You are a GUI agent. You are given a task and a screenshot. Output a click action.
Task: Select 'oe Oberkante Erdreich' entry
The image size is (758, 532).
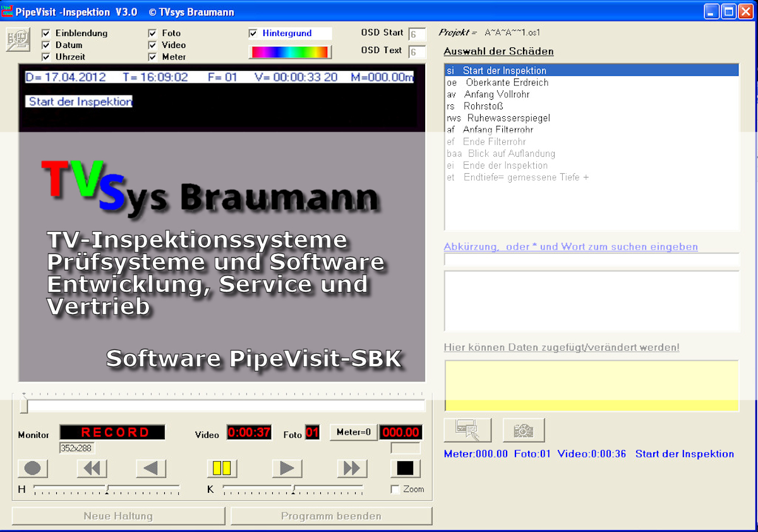point(592,83)
